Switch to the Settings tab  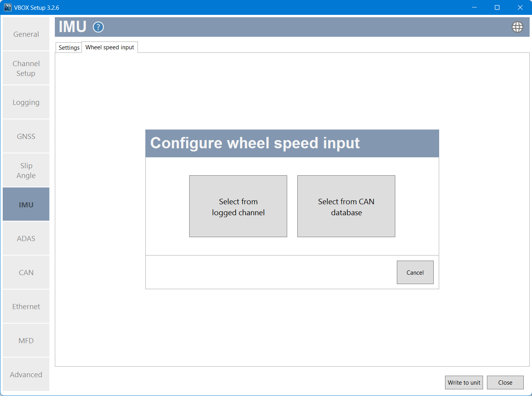69,47
